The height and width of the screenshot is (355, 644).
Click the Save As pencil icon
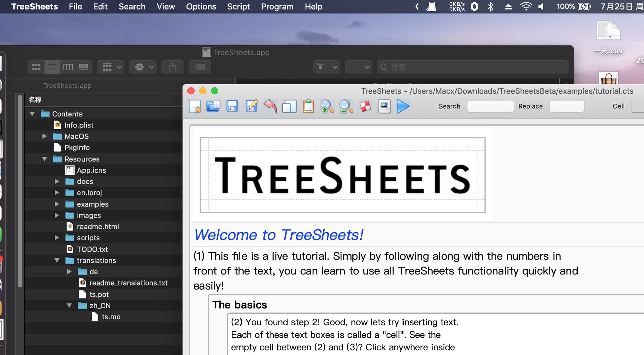[251, 106]
